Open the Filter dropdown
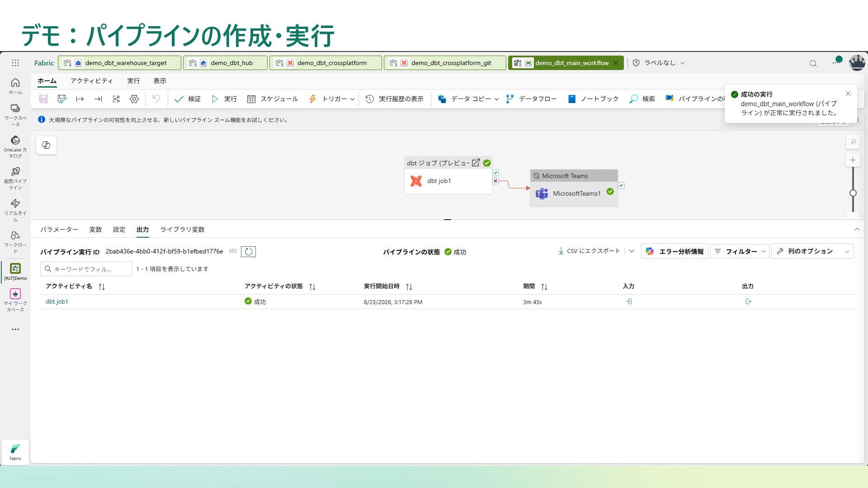Viewport: 868px width, 488px height. (740, 251)
